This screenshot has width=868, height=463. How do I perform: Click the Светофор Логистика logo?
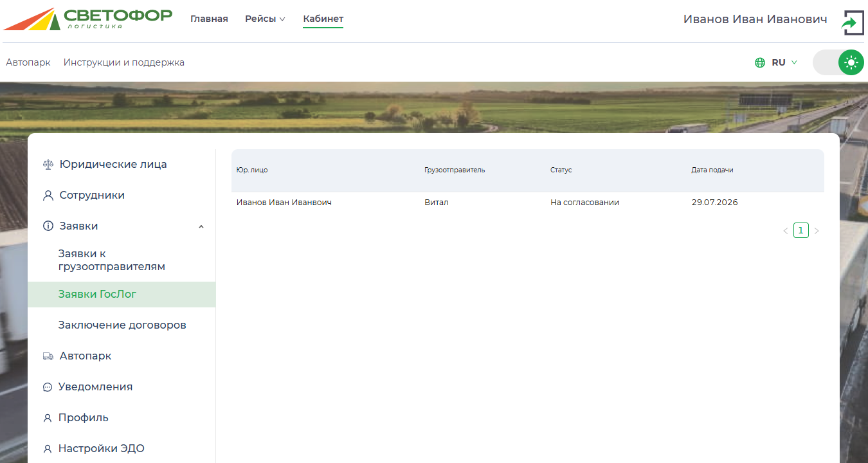click(x=88, y=19)
